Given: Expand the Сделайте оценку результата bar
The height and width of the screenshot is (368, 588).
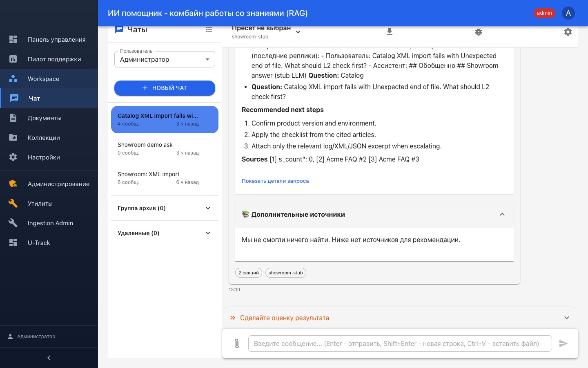Looking at the screenshot, I should point(400,318).
